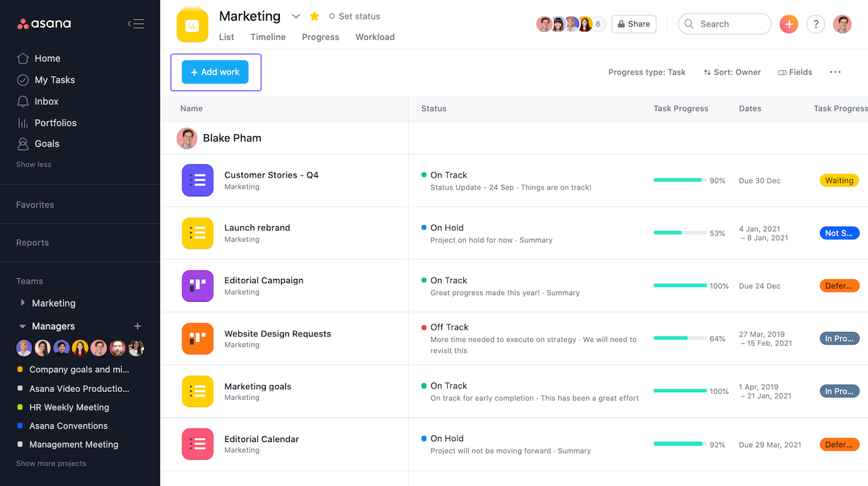Viewport: 868px width, 486px height.
Task: Click the plus icon next to Managers
Action: (x=138, y=326)
